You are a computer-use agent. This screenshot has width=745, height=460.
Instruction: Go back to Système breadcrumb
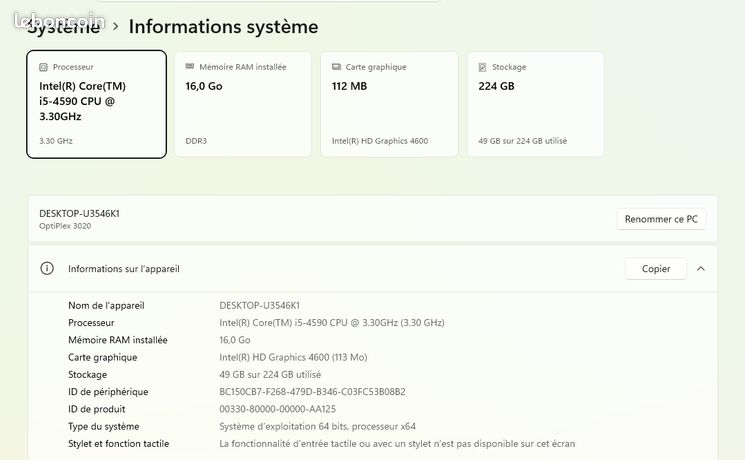click(x=63, y=27)
